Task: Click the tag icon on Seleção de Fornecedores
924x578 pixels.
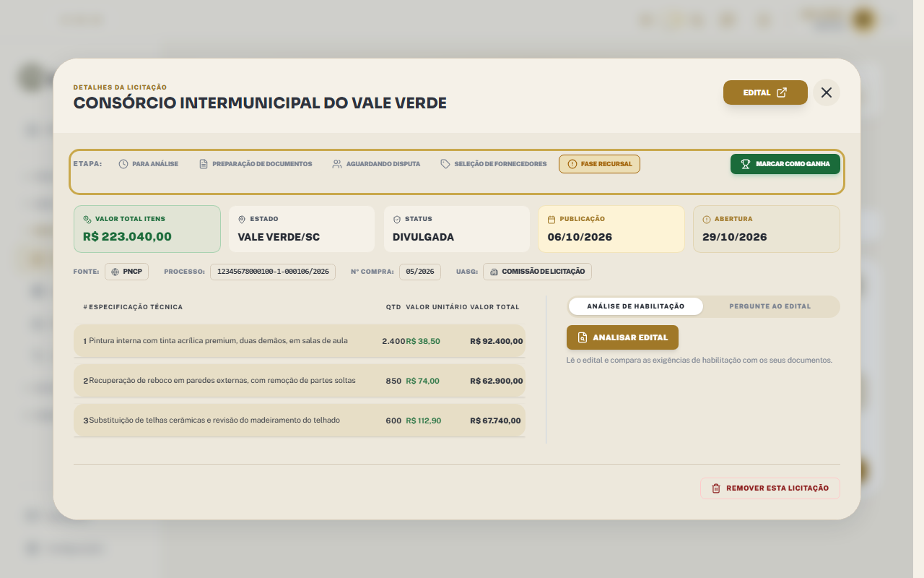Action: click(x=445, y=164)
